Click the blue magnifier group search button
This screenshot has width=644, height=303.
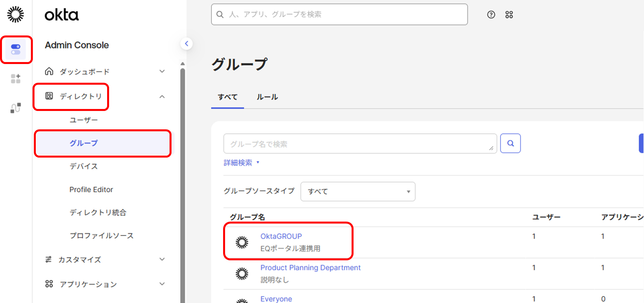click(510, 143)
